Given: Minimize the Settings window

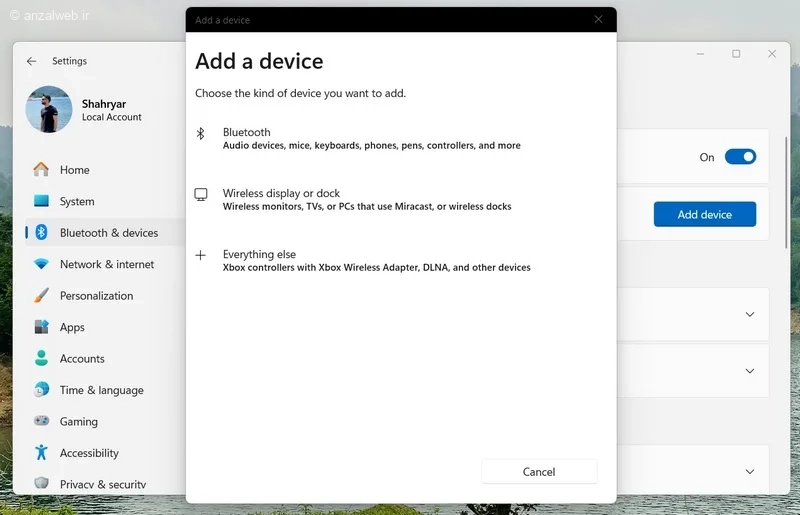Looking at the screenshot, I should click(x=701, y=54).
